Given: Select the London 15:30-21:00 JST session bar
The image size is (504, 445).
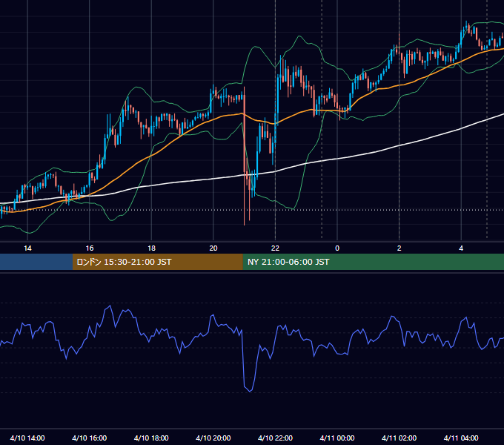Looking at the screenshot, I should 157,262.
